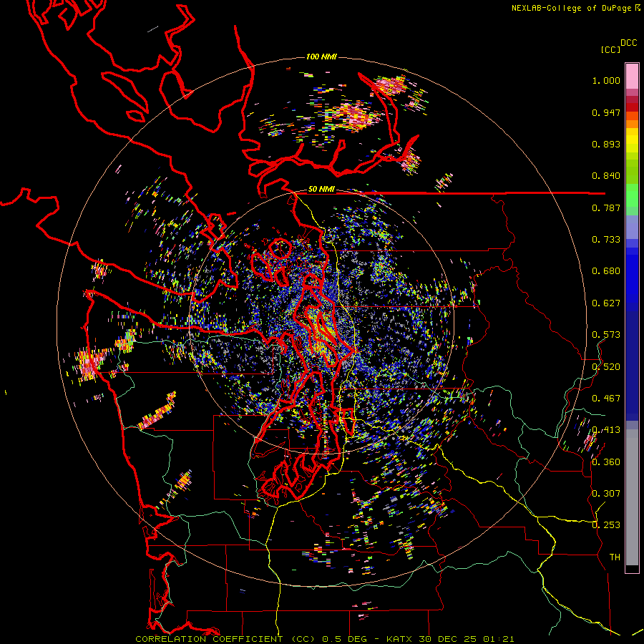Click the 0.733 color scale label
Image resolution: width=644 pixels, height=644 pixels.
[606, 240]
